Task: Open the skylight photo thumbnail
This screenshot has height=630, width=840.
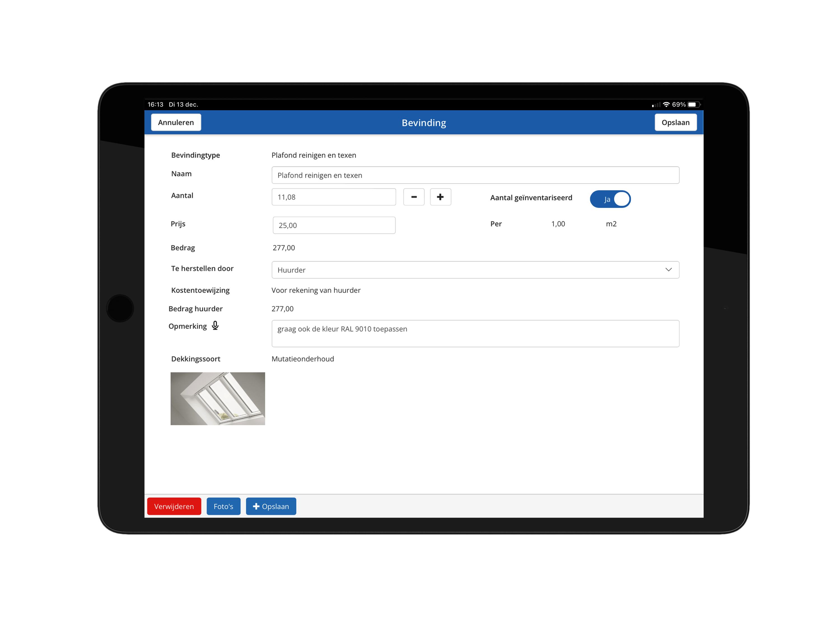Action: 218,398
